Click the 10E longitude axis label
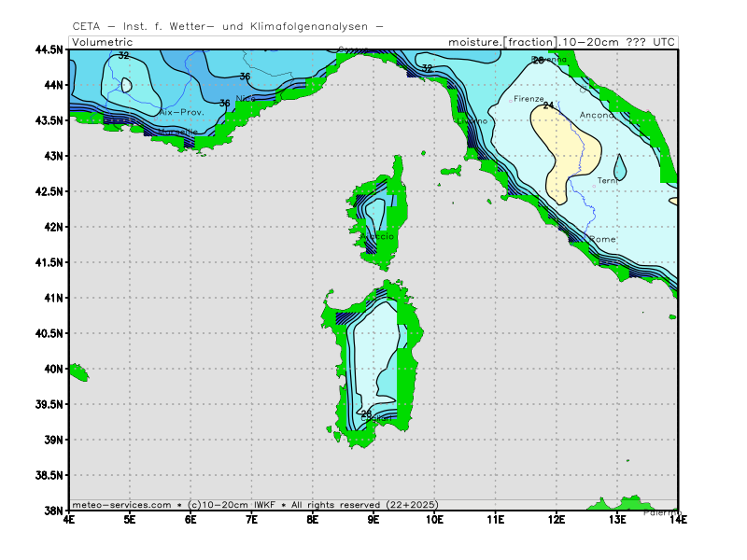The image size is (747, 560). pyautogui.click(x=434, y=519)
